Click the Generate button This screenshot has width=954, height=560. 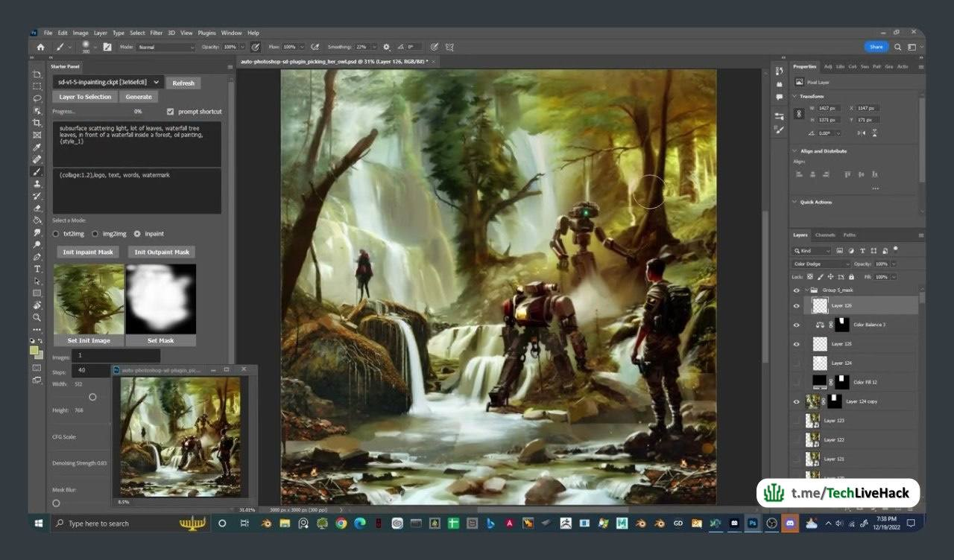(139, 97)
